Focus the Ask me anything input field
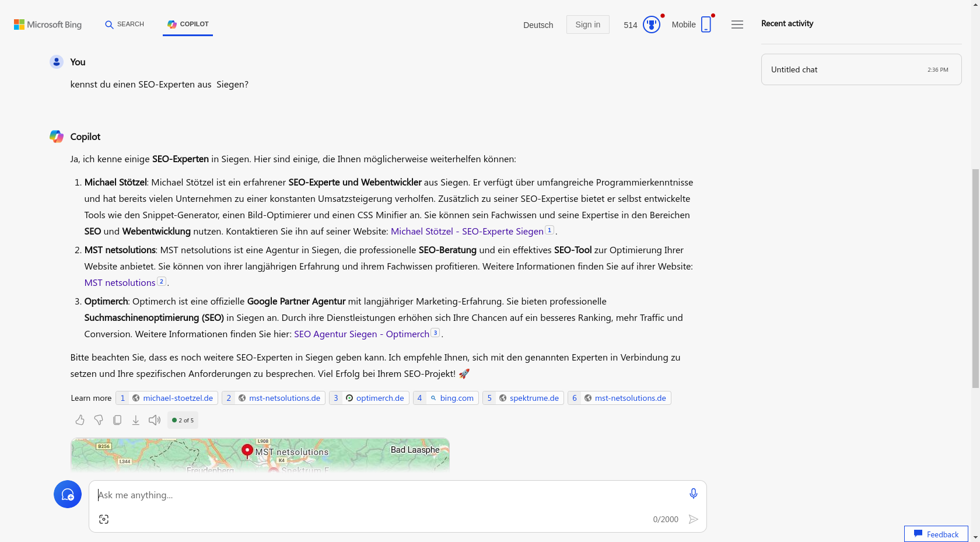The width and height of the screenshot is (980, 542). click(x=391, y=495)
